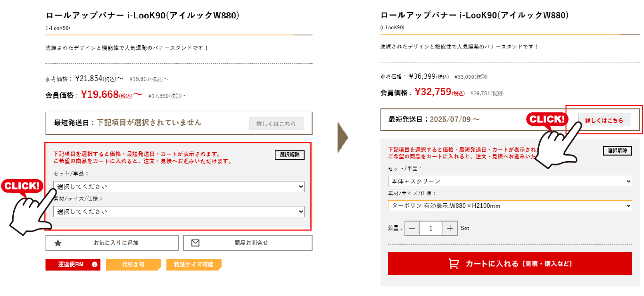Expand the ターポリン W880×H2100mm dropdown

click(x=510, y=206)
